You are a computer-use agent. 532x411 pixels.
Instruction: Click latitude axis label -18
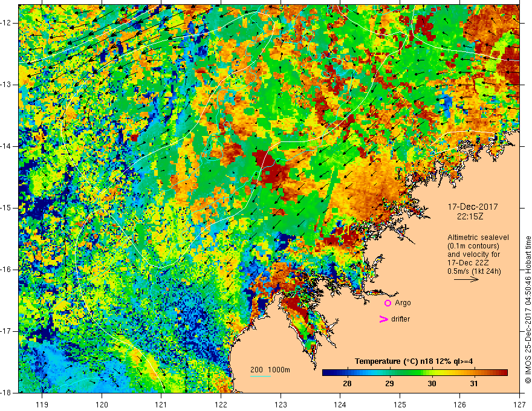click(x=7, y=393)
